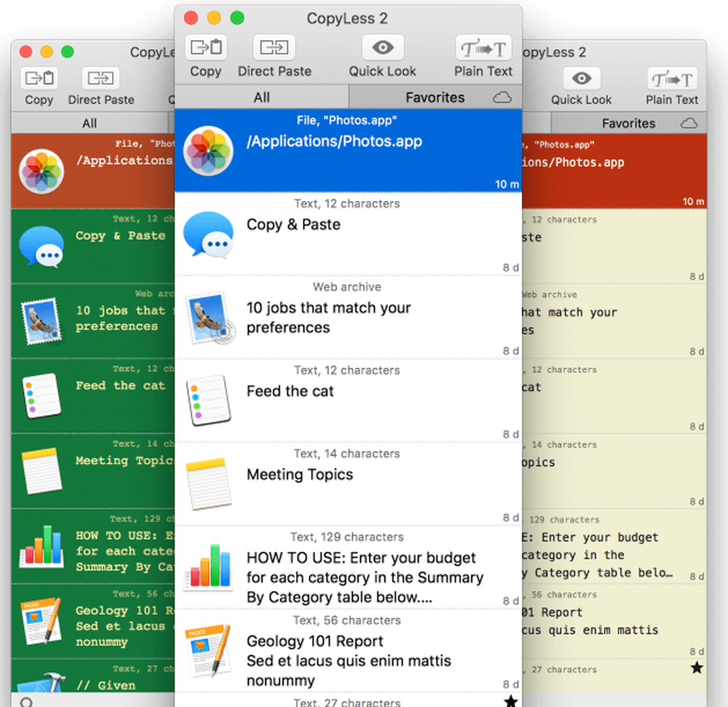Select the Feed the cat clipping

click(x=348, y=401)
